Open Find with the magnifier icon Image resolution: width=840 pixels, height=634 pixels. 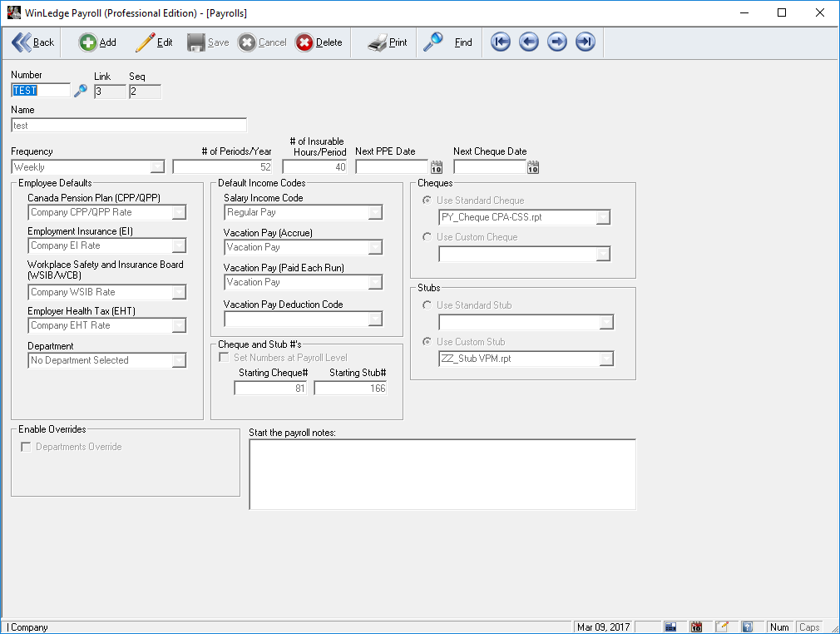433,42
